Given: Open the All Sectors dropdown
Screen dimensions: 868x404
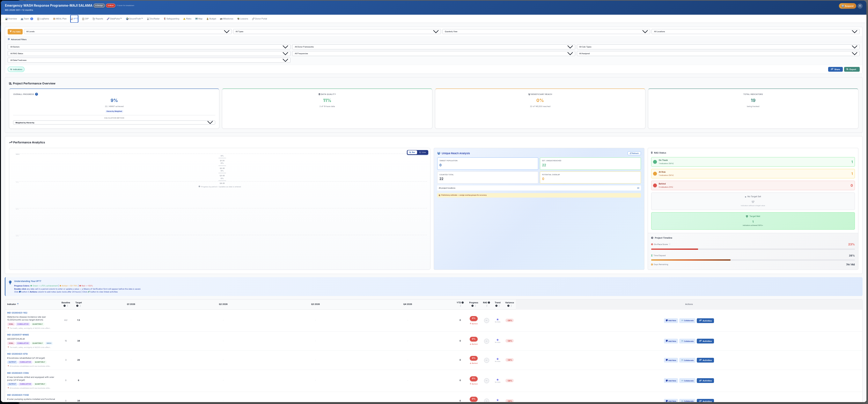Looking at the screenshot, I should tap(149, 47).
